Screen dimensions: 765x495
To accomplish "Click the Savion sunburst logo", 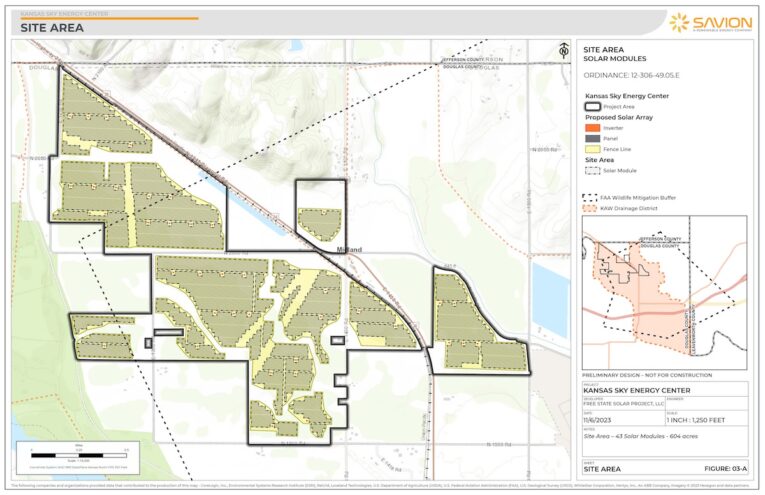I will tap(679, 23).
